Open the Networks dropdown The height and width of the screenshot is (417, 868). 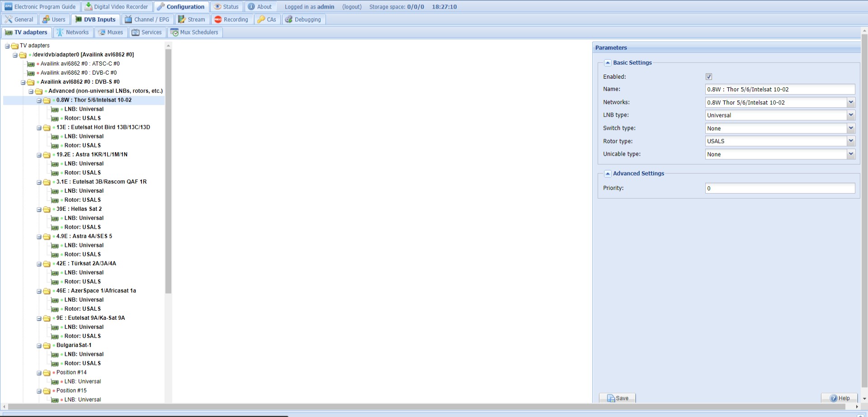[851, 102]
